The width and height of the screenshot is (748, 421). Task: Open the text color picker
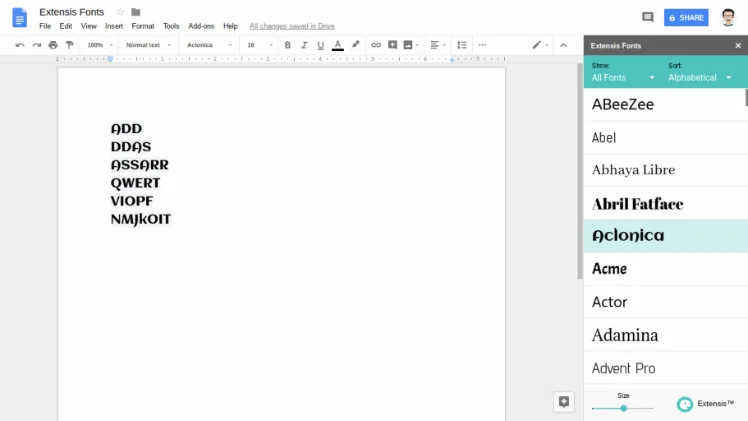click(338, 45)
